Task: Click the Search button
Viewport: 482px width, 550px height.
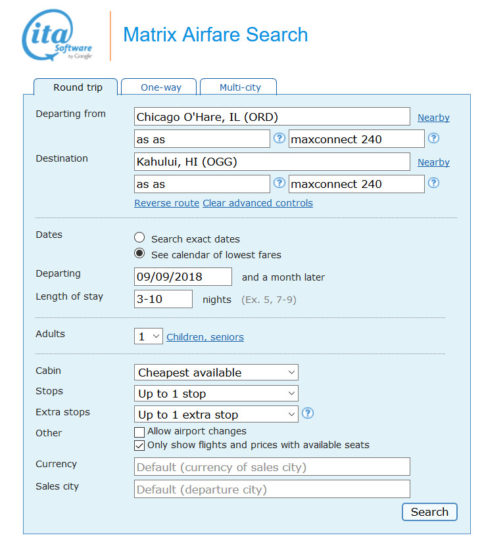Action: click(x=429, y=512)
